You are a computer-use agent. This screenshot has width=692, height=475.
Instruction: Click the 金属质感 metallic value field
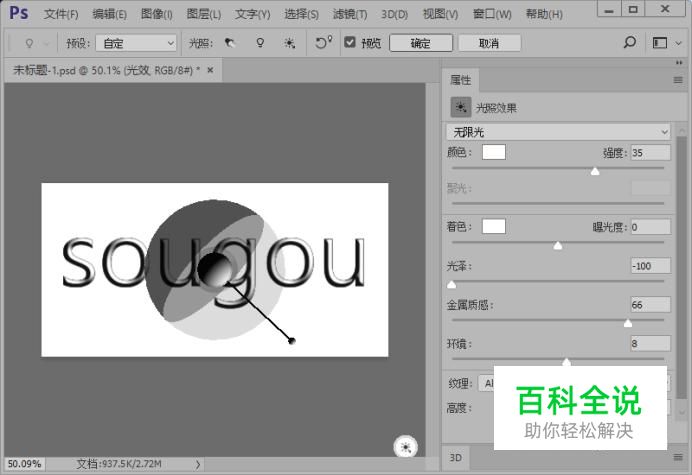(651, 305)
